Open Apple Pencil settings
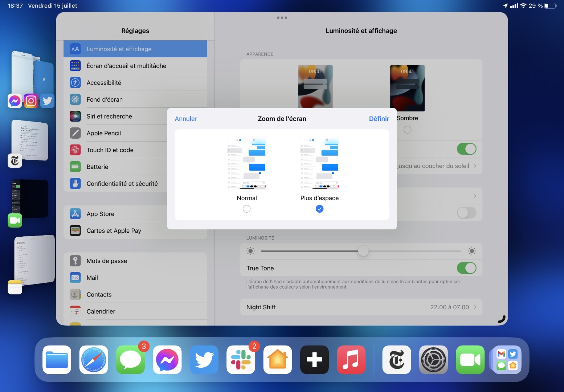 (x=115, y=133)
